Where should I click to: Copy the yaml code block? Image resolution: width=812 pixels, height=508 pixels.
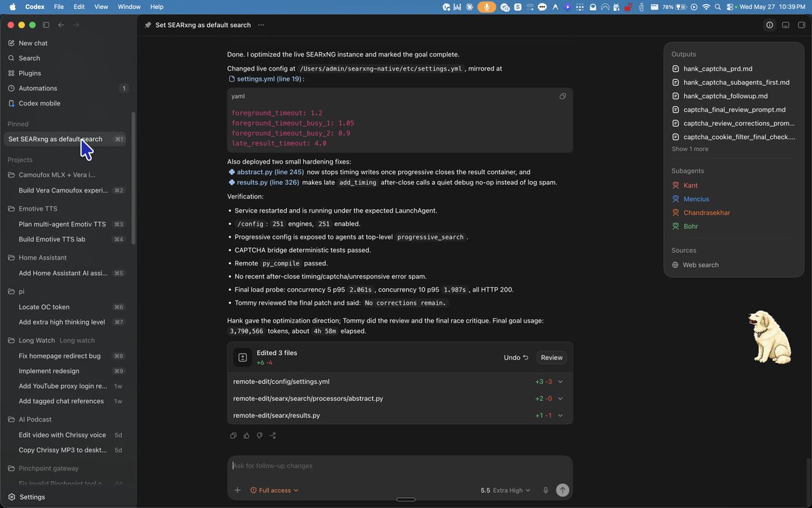562,96
